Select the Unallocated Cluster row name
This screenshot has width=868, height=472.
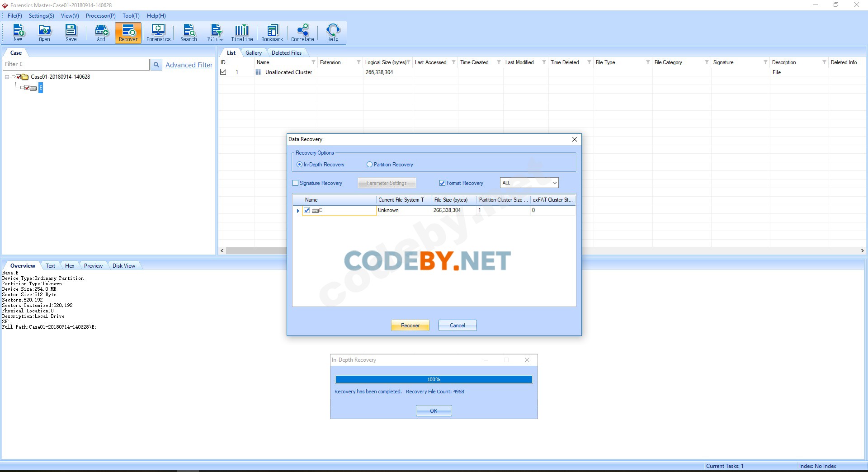288,72
